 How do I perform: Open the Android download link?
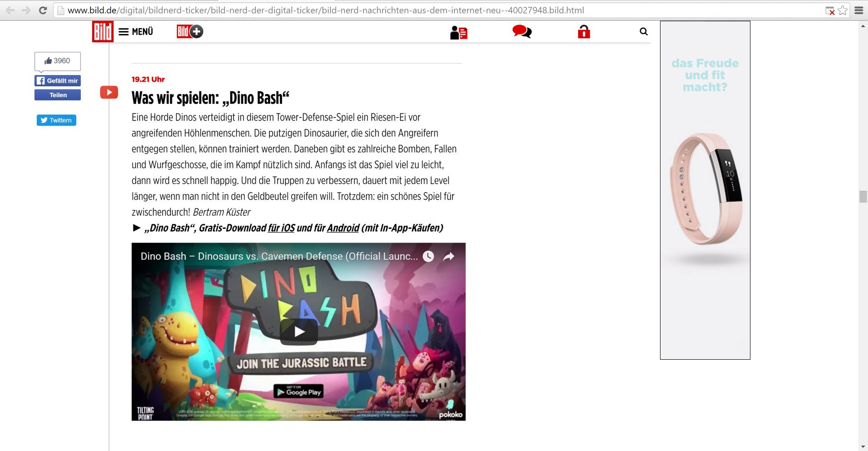343,228
